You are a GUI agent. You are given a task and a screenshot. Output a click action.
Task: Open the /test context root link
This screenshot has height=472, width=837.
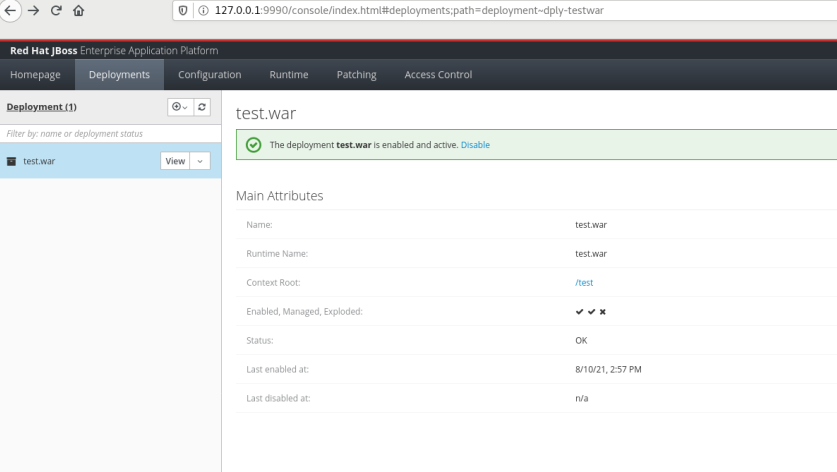584,282
